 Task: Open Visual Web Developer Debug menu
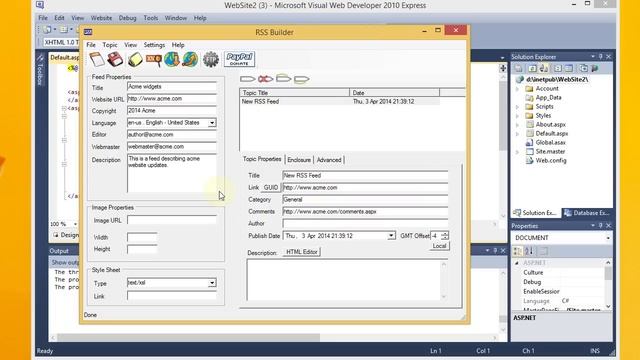coord(127,18)
